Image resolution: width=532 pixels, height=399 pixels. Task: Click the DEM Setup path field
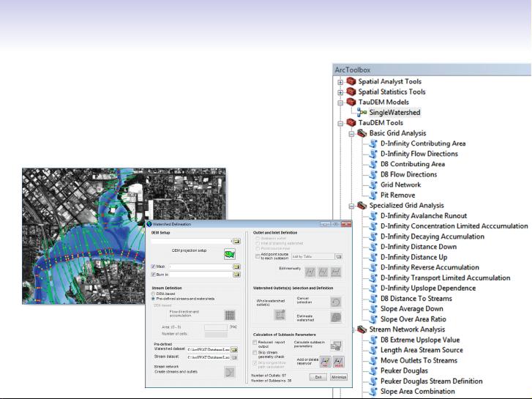tap(191, 241)
